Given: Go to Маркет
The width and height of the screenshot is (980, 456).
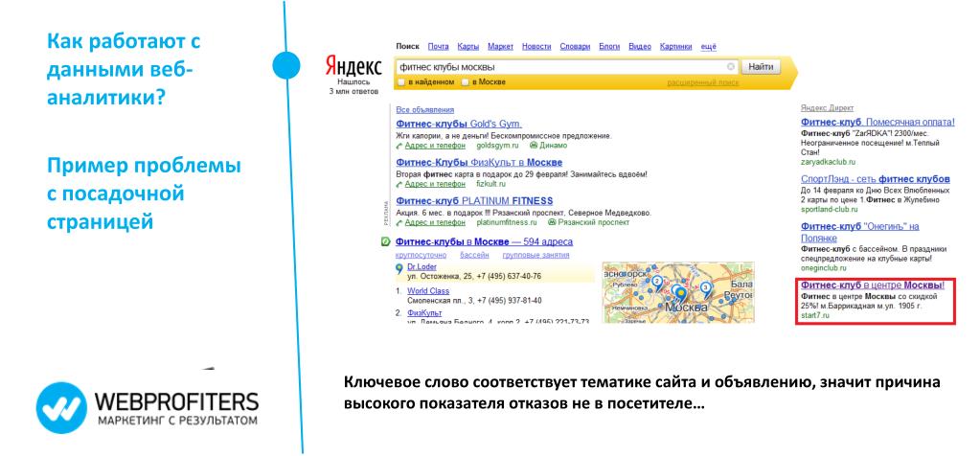Looking at the screenshot, I should click(x=501, y=47).
